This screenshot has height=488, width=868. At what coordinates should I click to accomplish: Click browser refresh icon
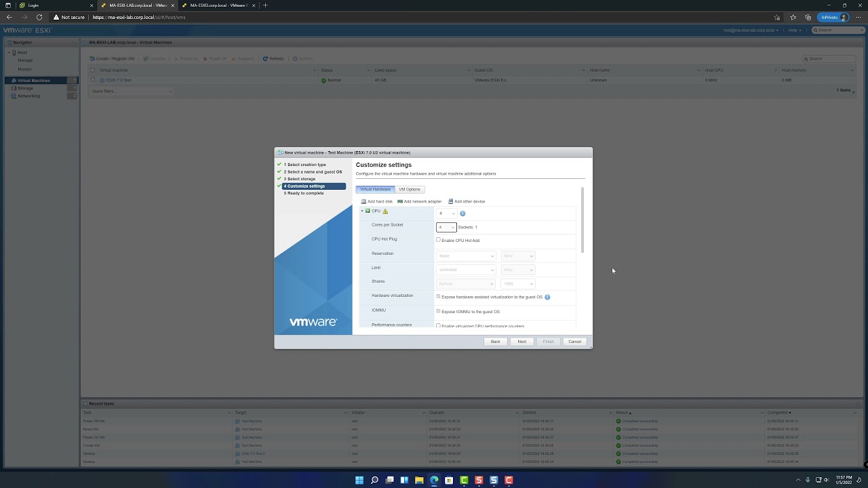pos(39,17)
